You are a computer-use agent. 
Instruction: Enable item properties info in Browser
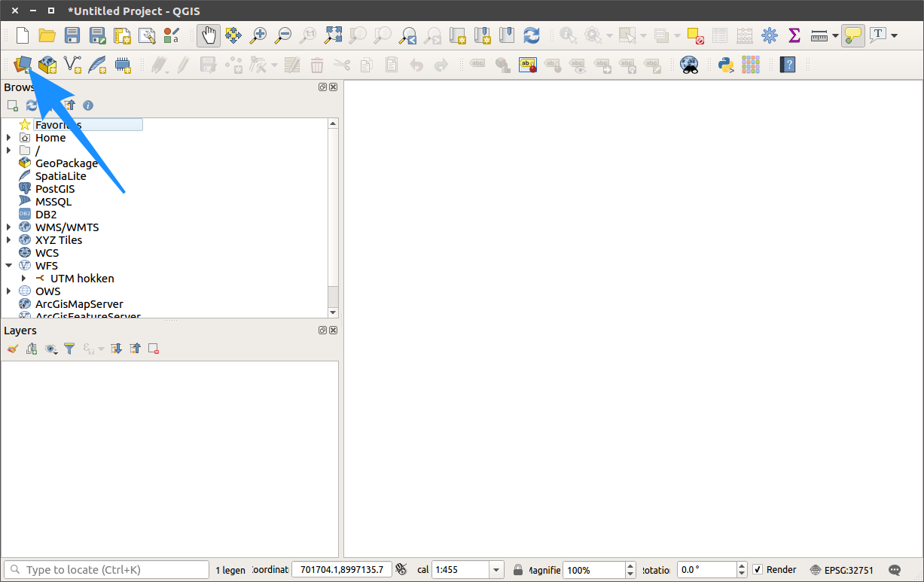click(x=88, y=105)
